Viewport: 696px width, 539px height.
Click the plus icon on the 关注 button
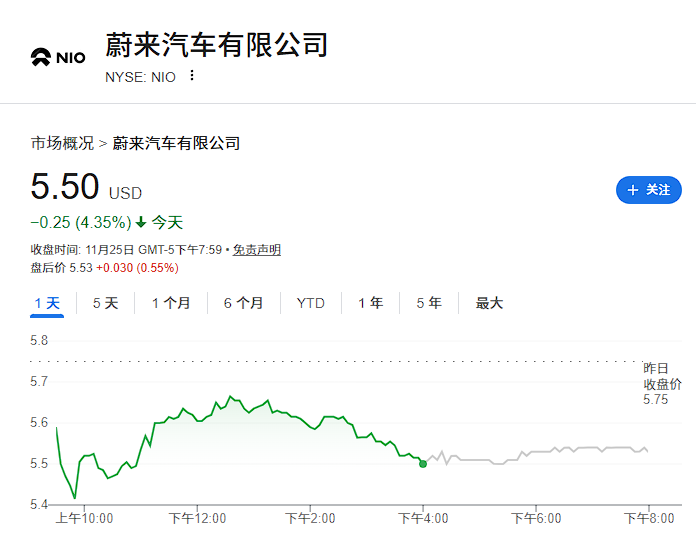[633, 190]
